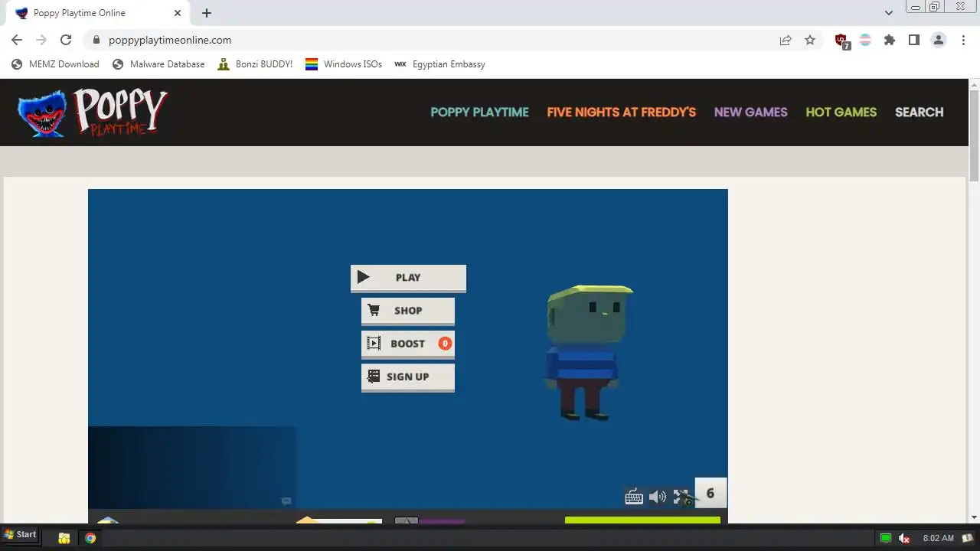This screenshot has height=551, width=980.
Task: Share this page icon in address bar
Action: tap(786, 40)
